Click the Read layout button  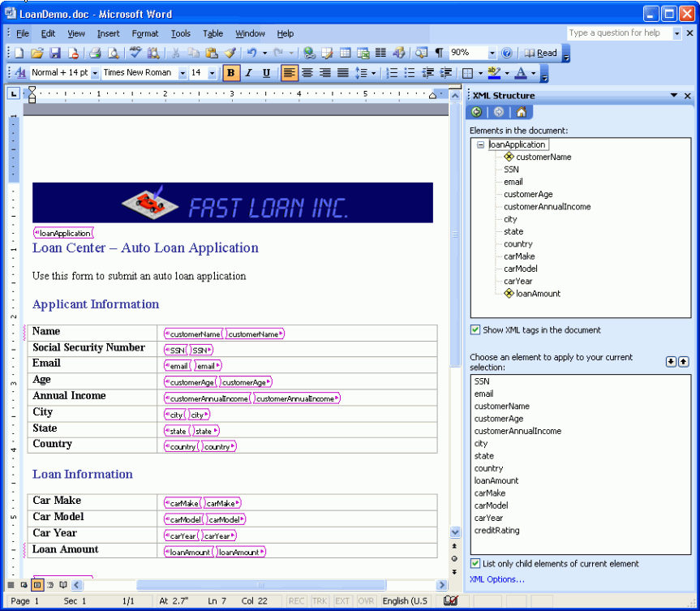click(541, 54)
